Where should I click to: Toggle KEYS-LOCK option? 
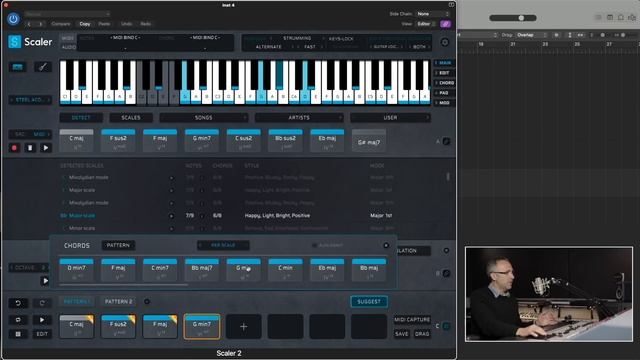pos(341,38)
